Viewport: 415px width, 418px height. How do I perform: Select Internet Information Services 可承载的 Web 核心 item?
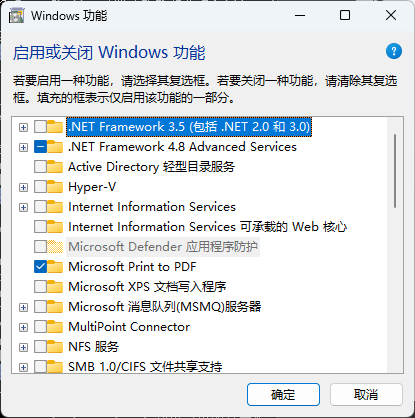(207, 227)
